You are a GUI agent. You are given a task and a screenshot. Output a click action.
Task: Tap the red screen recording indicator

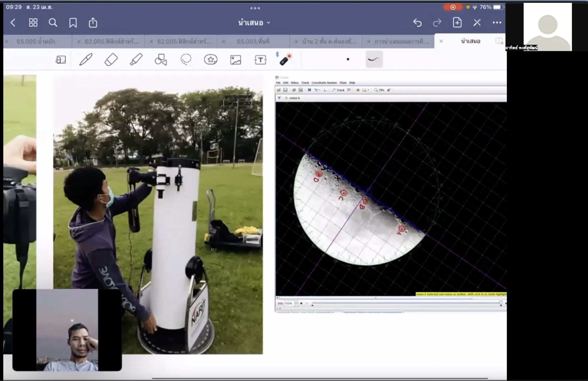click(x=453, y=7)
